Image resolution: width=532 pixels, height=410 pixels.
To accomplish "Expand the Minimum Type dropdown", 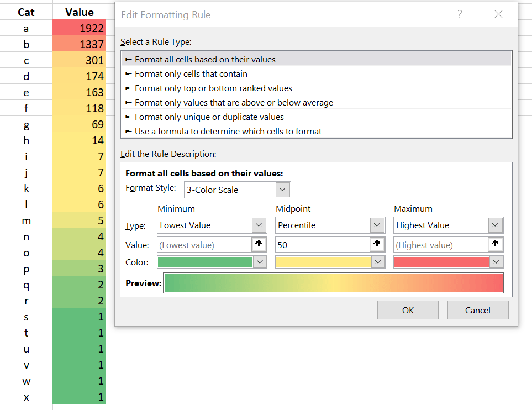I will [259, 225].
